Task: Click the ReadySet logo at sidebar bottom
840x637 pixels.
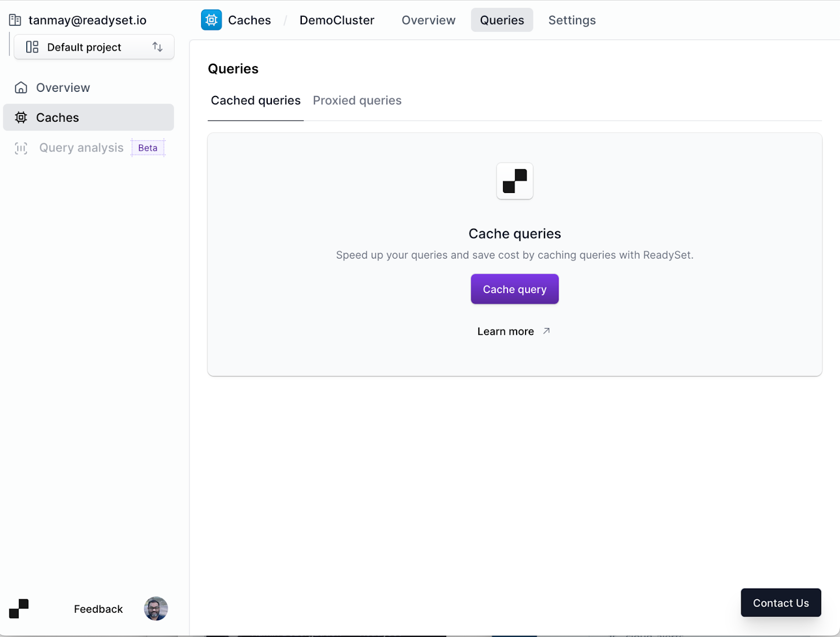Action: [19, 609]
